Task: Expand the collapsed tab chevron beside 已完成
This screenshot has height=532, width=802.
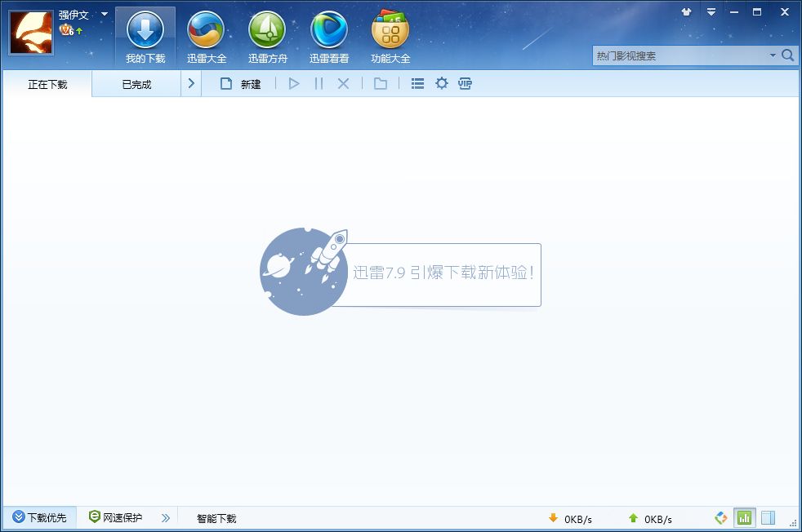Action: [x=190, y=83]
